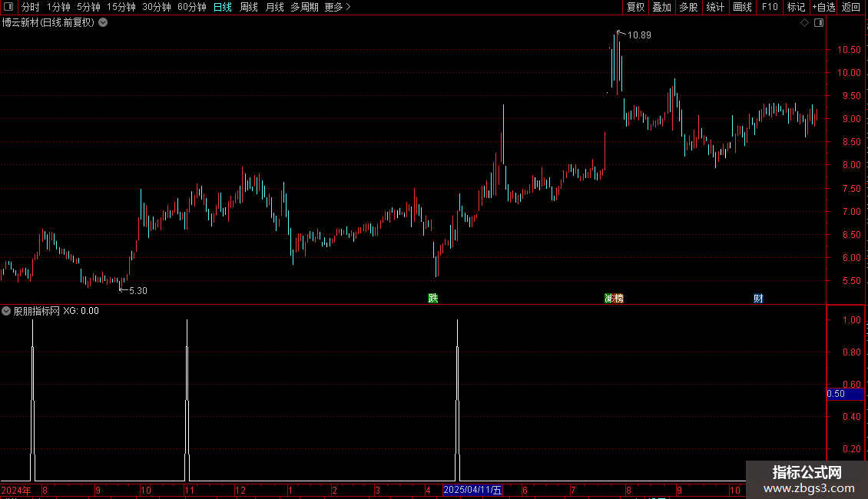Click the 标记 mark button
Image resolution: width=868 pixels, height=499 pixels.
tap(796, 7)
